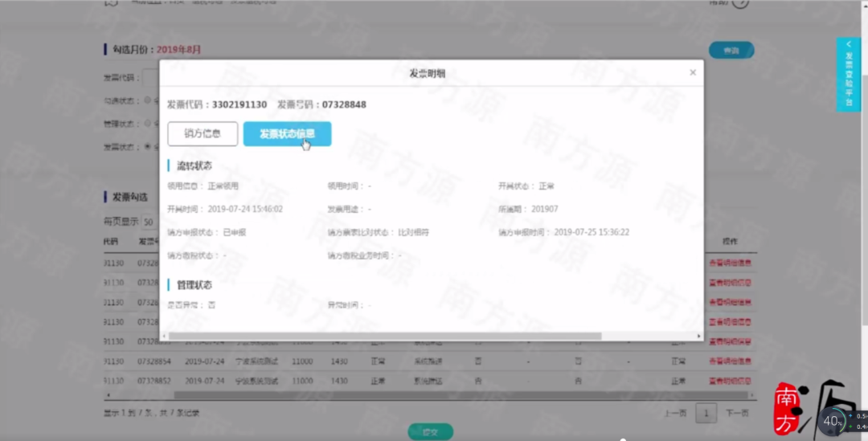
Task: Click the 已申报 status text
Action: pos(235,232)
